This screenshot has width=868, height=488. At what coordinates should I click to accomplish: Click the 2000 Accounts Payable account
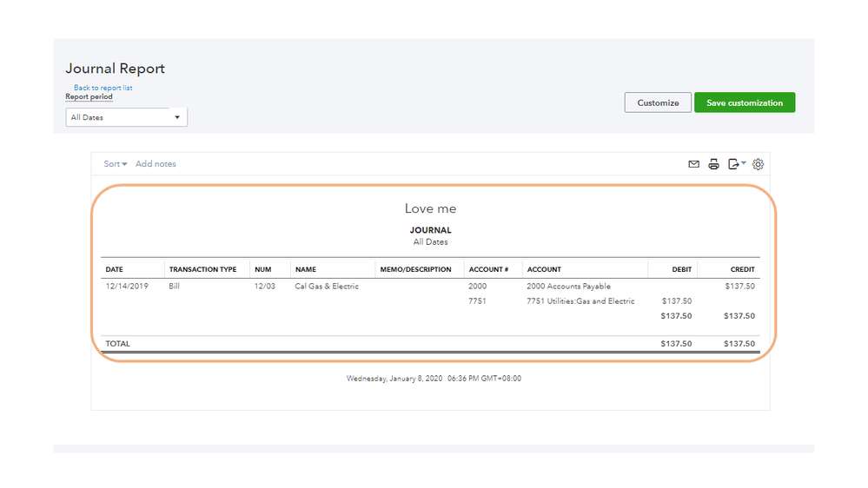click(x=568, y=286)
